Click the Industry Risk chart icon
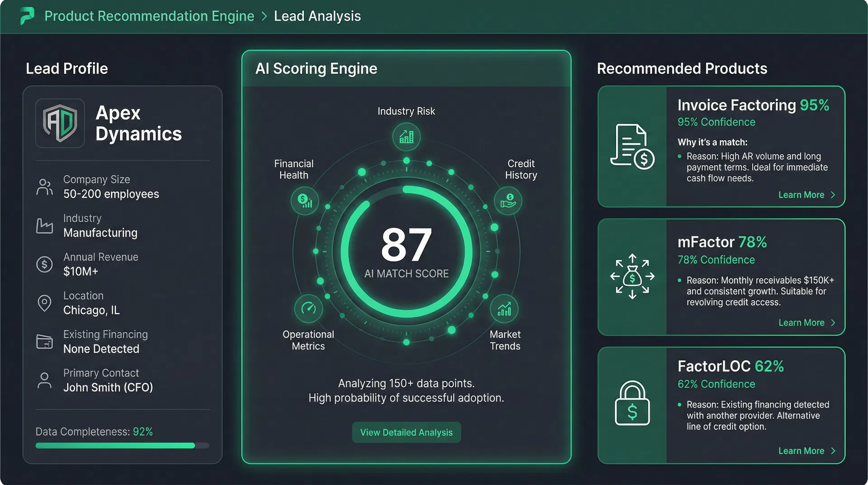868x485 pixels. click(406, 137)
